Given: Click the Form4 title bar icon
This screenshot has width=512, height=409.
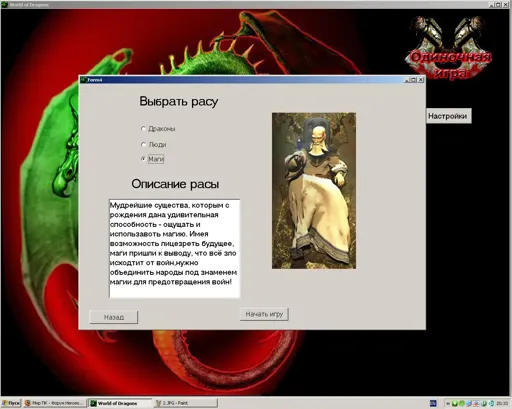Looking at the screenshot, I should coord(84,80).
